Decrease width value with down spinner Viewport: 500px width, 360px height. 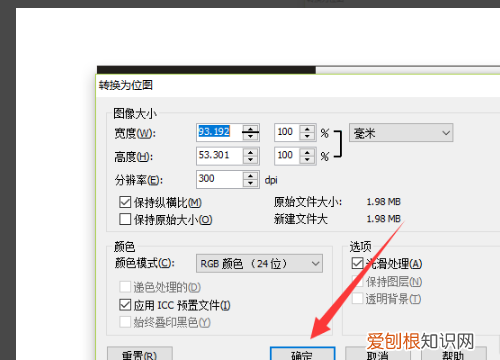coord(251,136)
